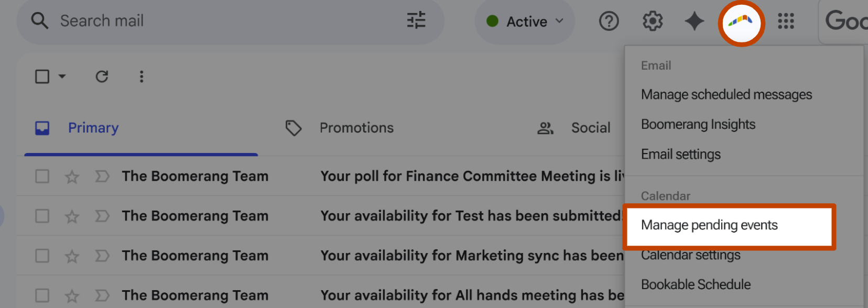868x308 pixels.
Task: Tick checkbox for the Test availability email
Action: coord(42,216)
